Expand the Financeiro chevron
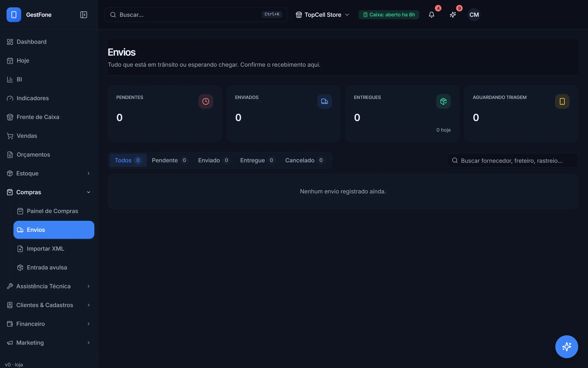This screenshot has width=588, height=368. click(x=88, y=324)
